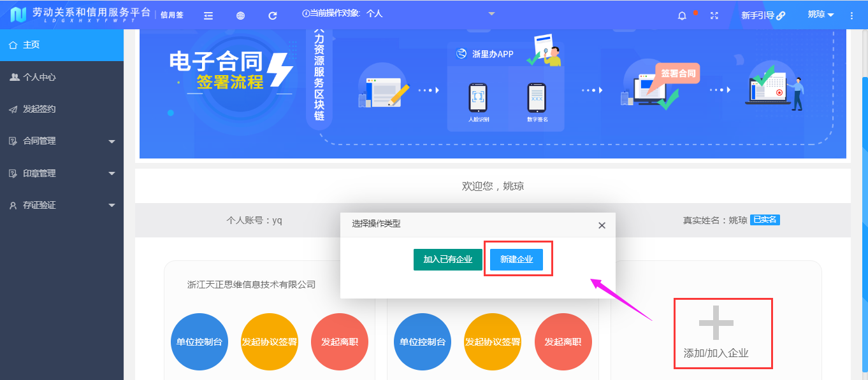Click the 个人账号：yq text
Viewport: 868px width, 380px height.
pyautogui.click(x=254, y=220)
